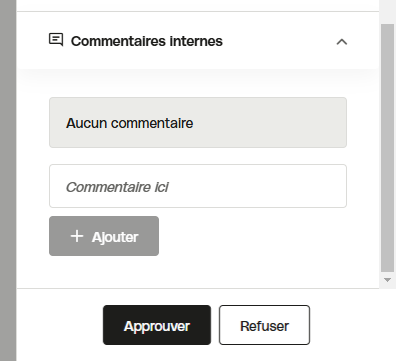Click the vertical scrollbar thumb
The width and height of the screenshot is (396, 361).
pyautogui.click(x=387, y=148)
